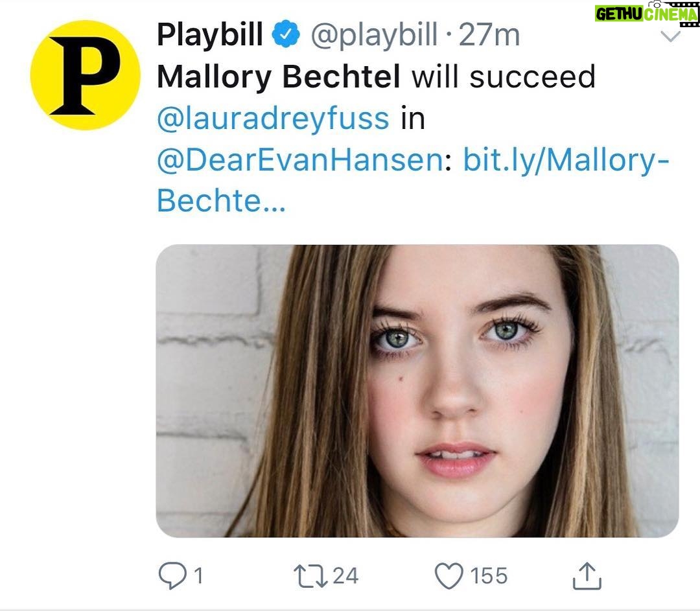This screenshot has height=613, width=700.
Task: Click the reply speech bubble icon
Action: [x=174, y=575]
